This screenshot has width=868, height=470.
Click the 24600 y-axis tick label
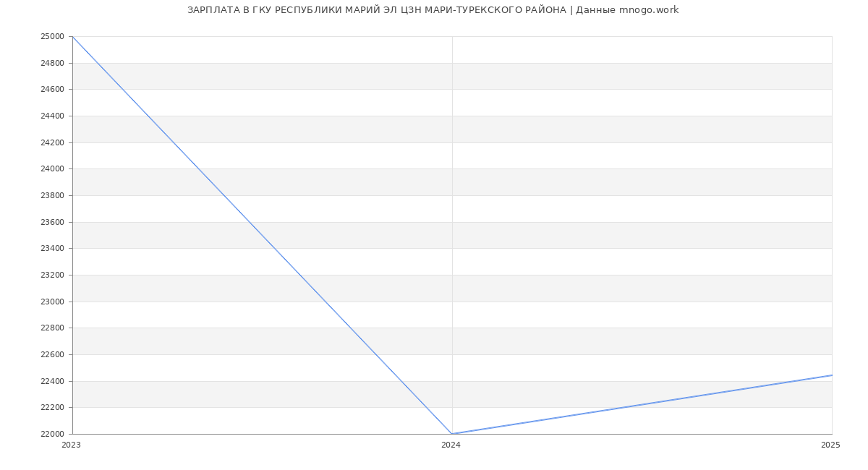coord(52,90)
